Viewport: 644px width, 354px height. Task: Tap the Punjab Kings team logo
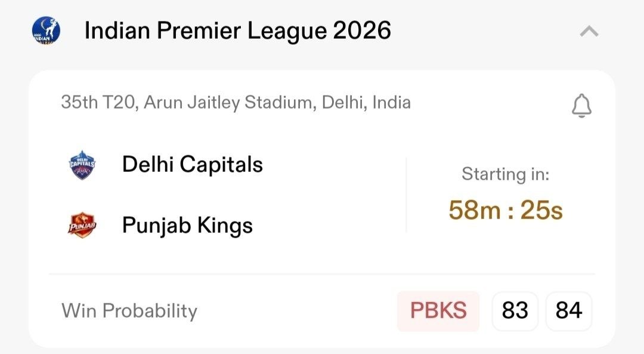pos(82,226)
